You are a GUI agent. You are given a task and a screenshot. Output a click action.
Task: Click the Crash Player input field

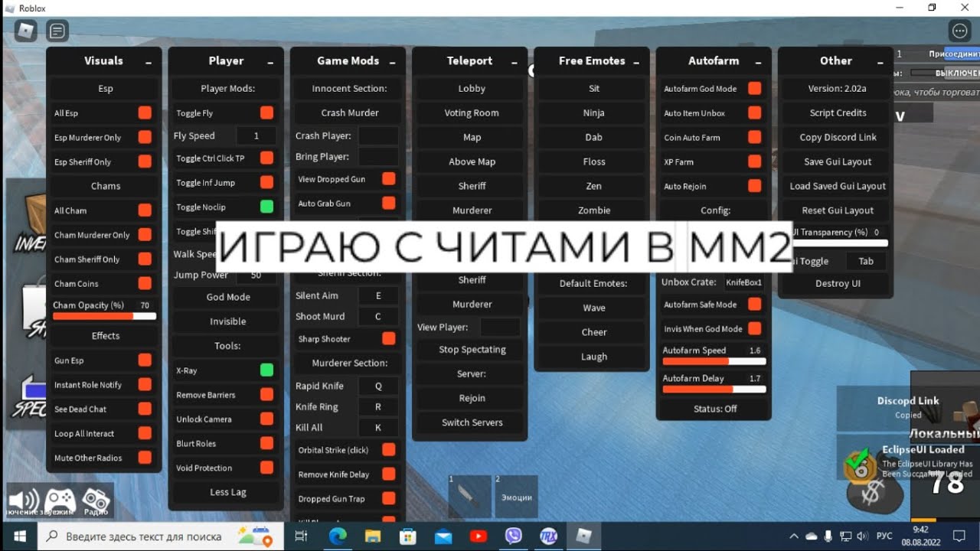point(378,136)
